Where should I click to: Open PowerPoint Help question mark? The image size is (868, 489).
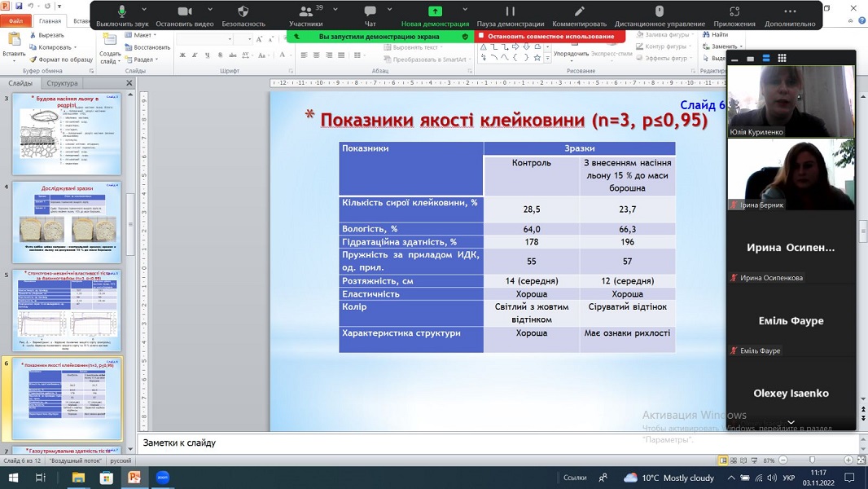[x=862, y=20]
